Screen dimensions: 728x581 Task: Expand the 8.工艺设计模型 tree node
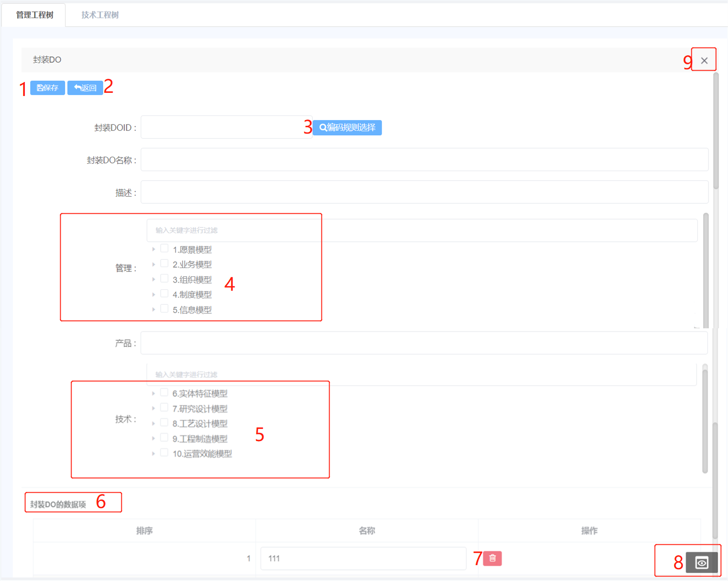pos(153,423)
